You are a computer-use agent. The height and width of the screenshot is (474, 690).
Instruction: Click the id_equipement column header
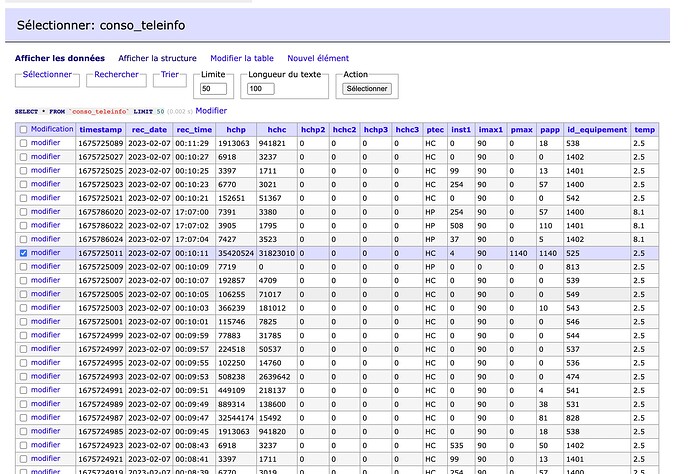[597, 130]
